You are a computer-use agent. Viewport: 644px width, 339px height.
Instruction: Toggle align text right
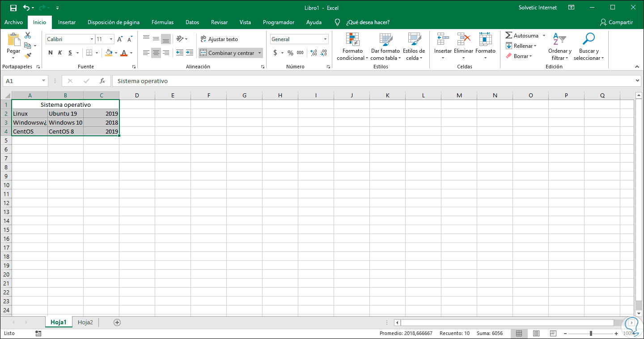point(166,53)
